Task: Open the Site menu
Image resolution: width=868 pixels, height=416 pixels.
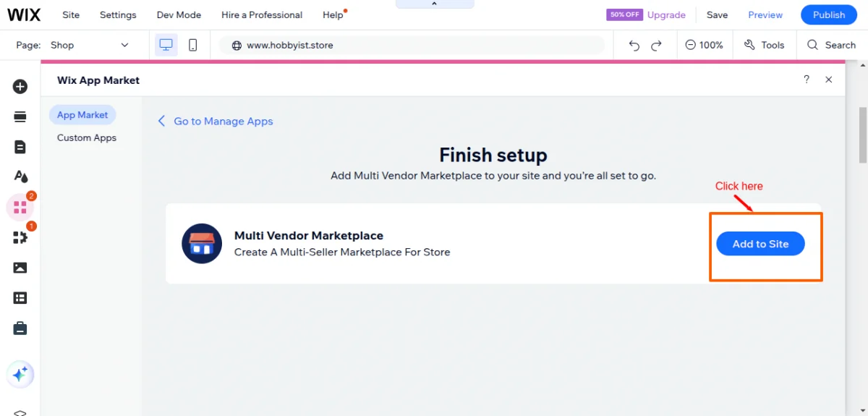Action: 71,14
